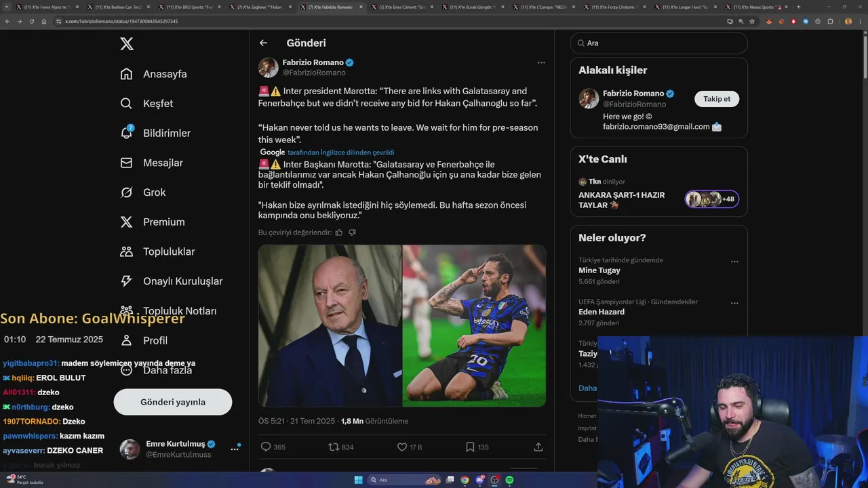868x488 pixels.
Task: Click 'tarafından İngilizce dilinden çevrildi' link
Action: click(x=340, y=152)
